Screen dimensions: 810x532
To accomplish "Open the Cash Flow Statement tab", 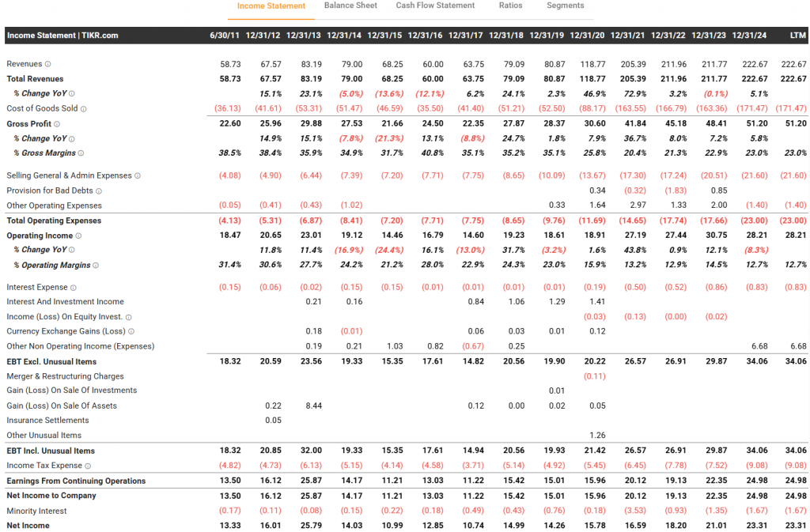I will click(x=435, y=6).
